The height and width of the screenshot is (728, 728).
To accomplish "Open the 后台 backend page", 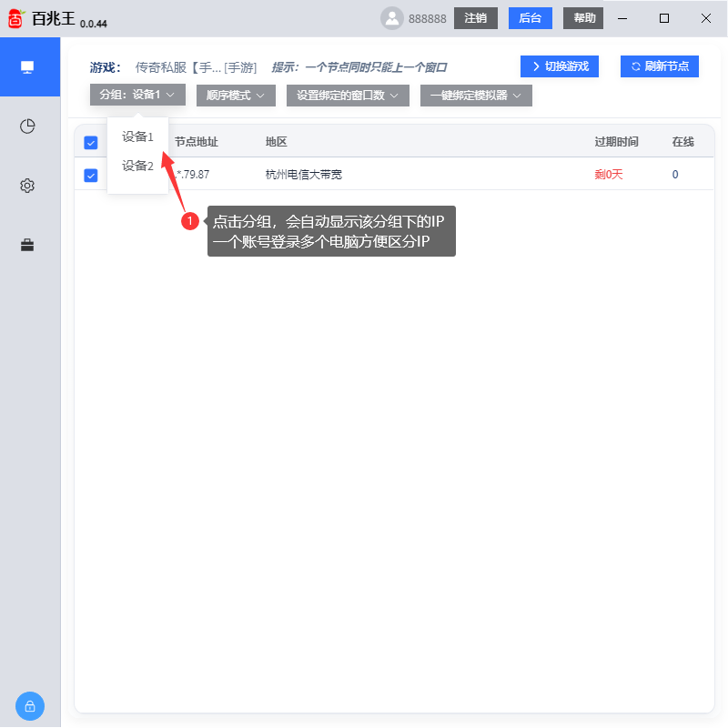I will [x=531, y=18].
